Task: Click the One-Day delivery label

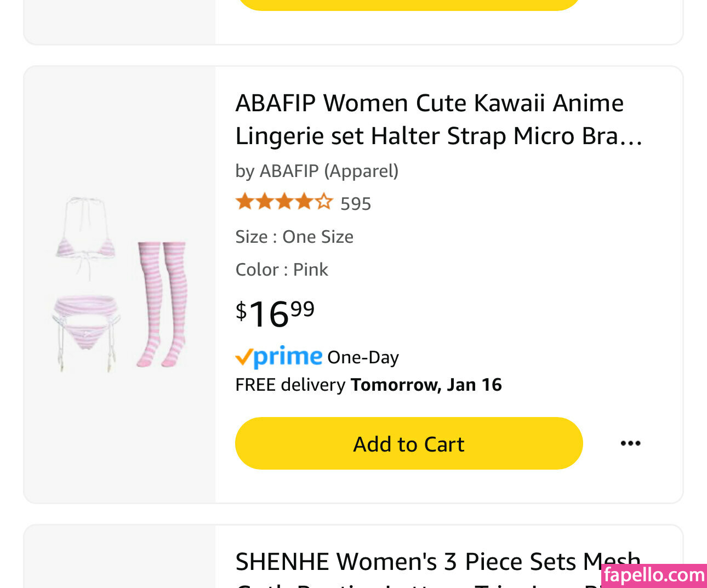Action: point(363,357)
